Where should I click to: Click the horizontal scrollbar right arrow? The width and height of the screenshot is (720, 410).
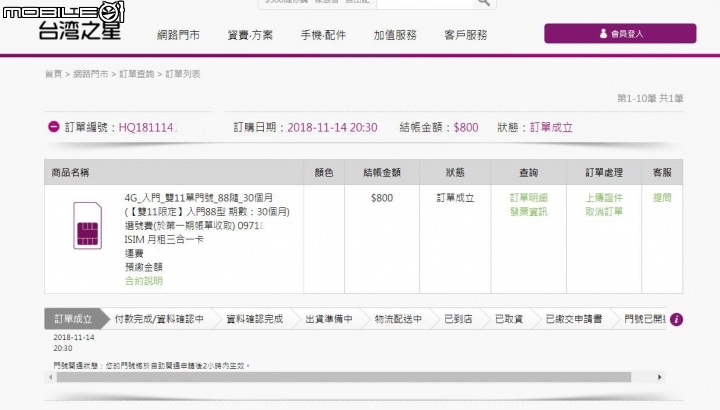(659, 377)
